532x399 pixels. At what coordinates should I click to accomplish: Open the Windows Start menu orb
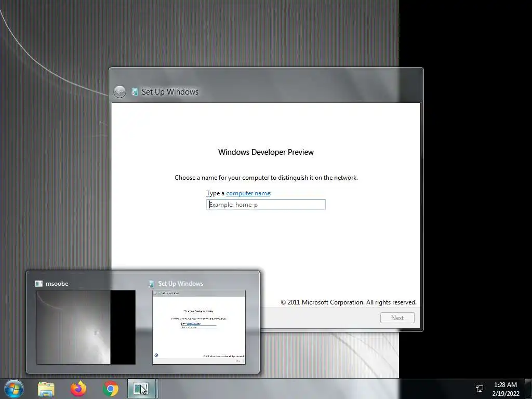click(x=14, y=389)
